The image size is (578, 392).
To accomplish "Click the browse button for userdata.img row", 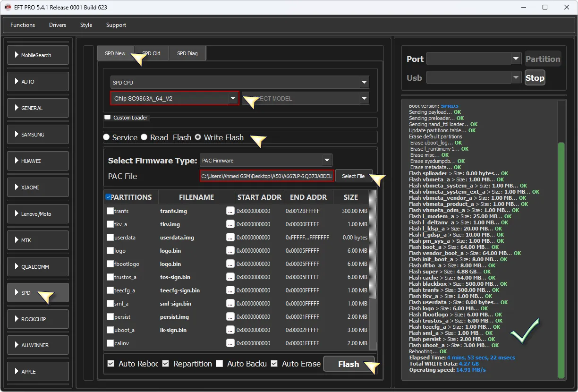I will [x=230, y=238].
